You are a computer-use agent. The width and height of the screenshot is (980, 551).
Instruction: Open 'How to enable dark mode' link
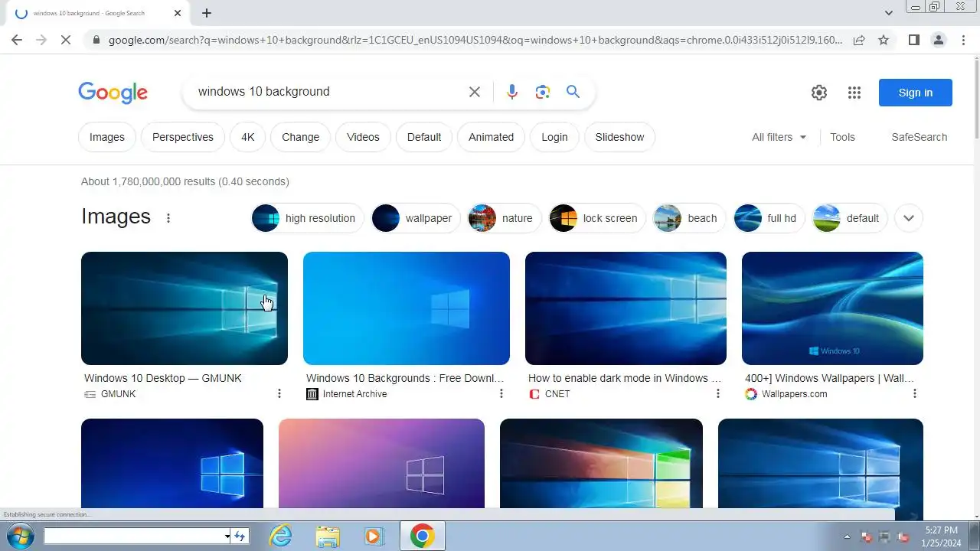(625, 378)
